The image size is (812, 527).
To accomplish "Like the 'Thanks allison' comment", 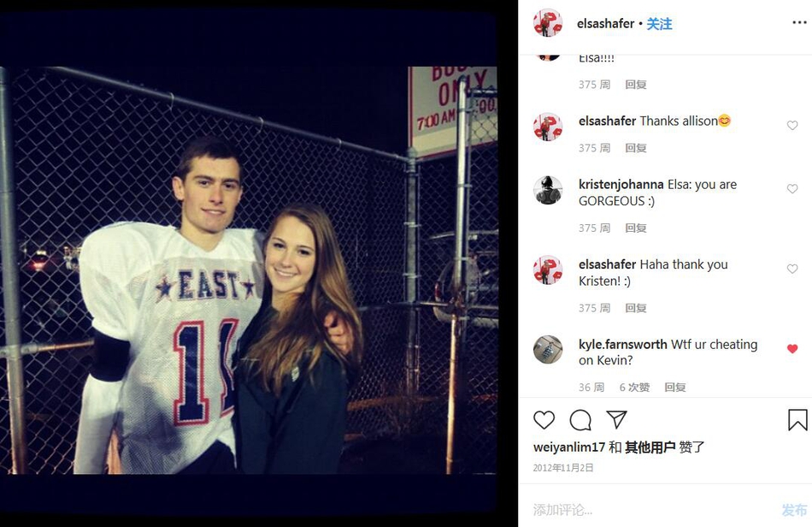I will 792,126.
